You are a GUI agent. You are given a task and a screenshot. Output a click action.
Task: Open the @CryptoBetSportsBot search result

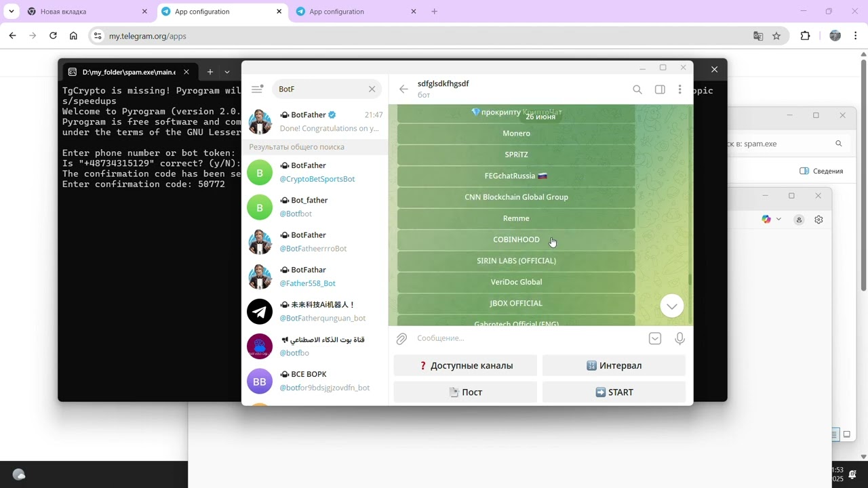[x=315, y=172]
